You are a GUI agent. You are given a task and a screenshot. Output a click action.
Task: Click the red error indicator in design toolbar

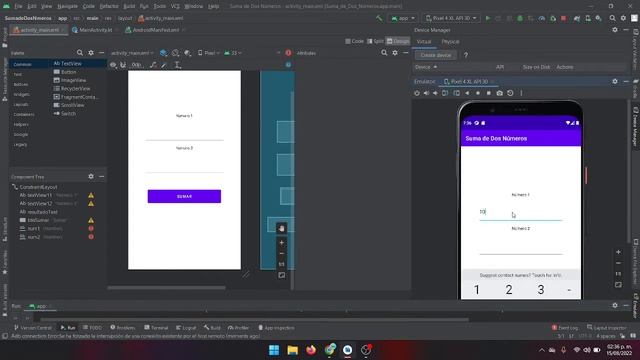(x=288, y=53)
